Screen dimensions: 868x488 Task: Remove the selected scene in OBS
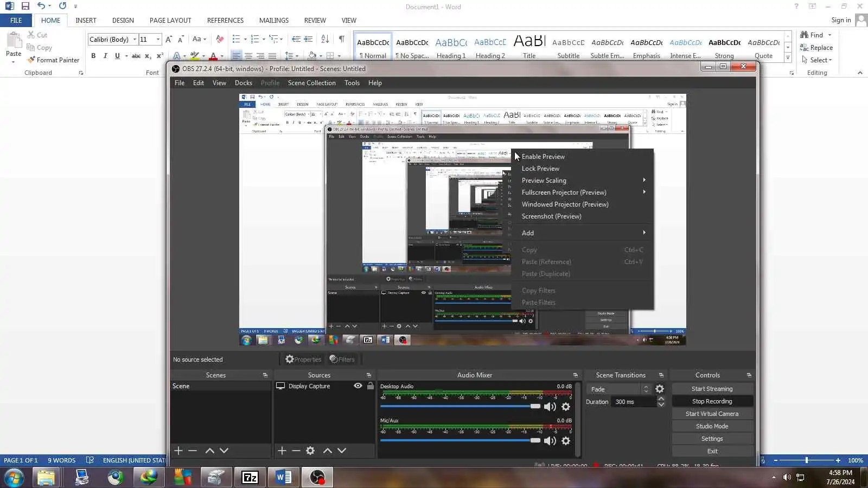193,451
